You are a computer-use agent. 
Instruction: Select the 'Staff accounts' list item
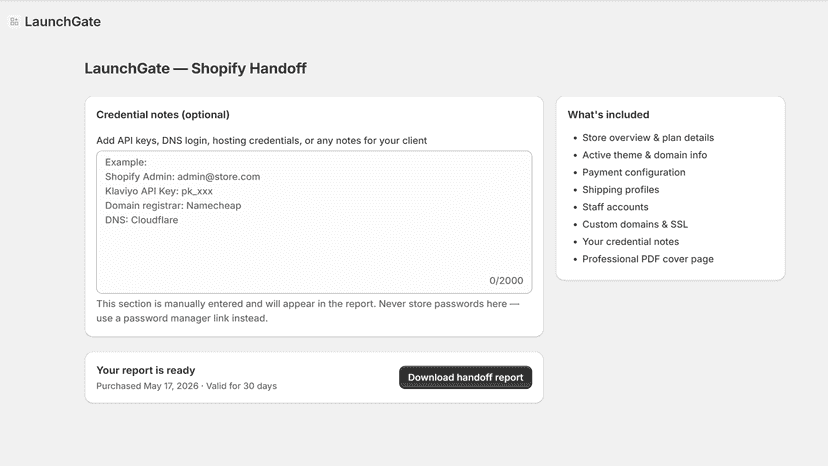click(615, 207)
